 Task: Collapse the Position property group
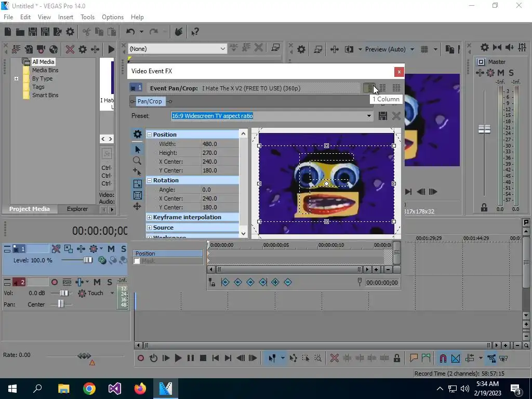[x=149, y=135]
